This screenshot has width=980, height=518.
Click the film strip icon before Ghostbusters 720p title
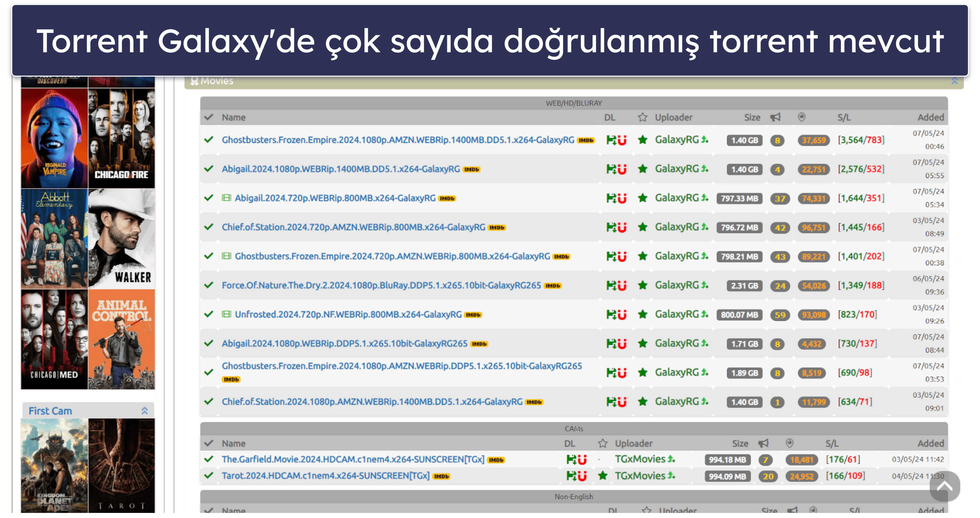coord(226,256)
